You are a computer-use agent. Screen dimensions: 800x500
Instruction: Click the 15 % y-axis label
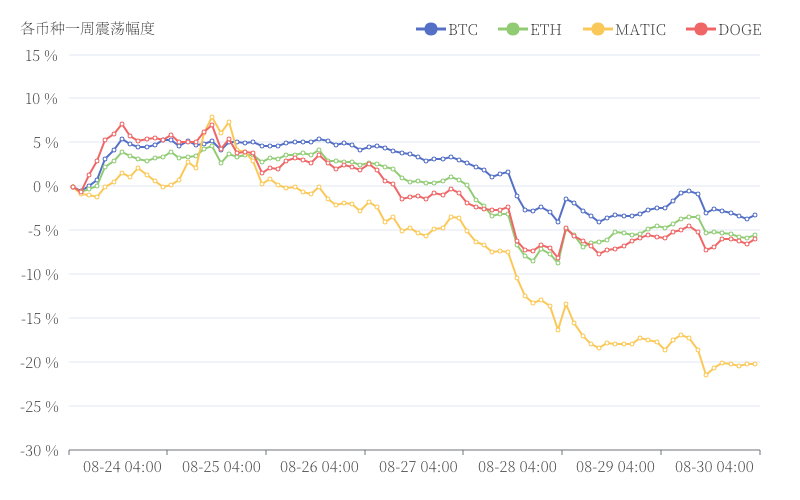click(41, 55)
